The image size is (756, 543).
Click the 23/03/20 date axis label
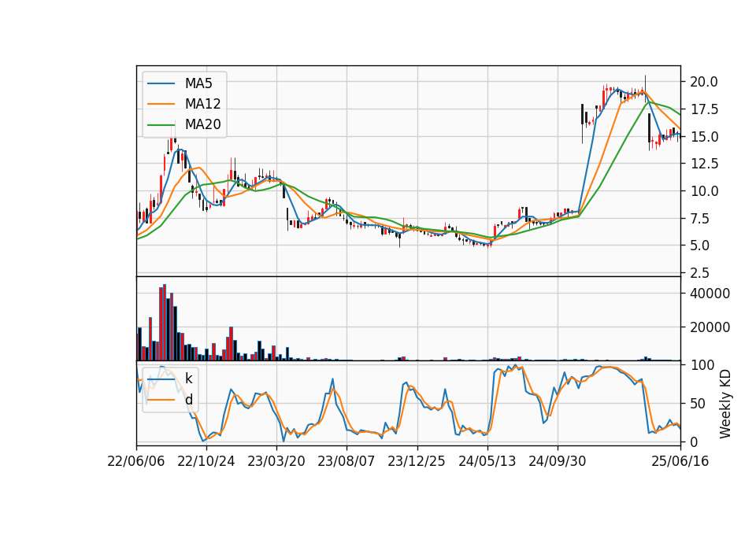[276, 461]
